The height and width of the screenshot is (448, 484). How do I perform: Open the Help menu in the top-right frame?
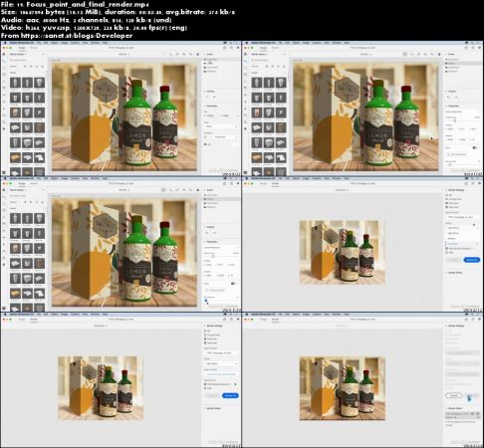[x=347, y=43]
